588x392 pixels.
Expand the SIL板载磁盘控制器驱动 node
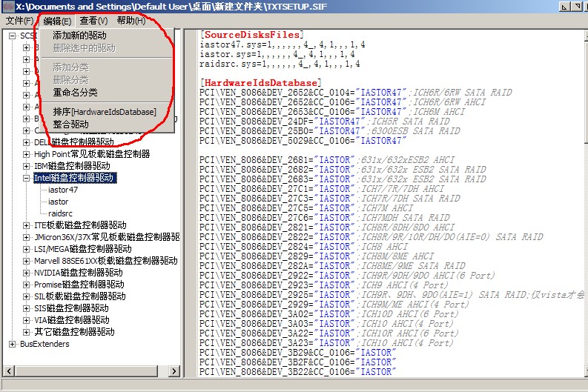point(26,296)
